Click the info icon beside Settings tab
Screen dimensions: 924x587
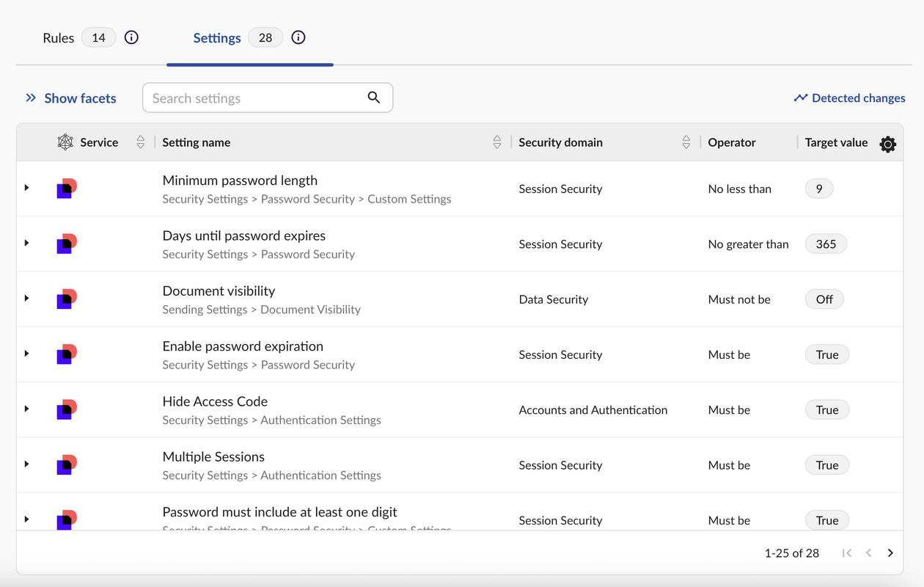pos(298,37)
